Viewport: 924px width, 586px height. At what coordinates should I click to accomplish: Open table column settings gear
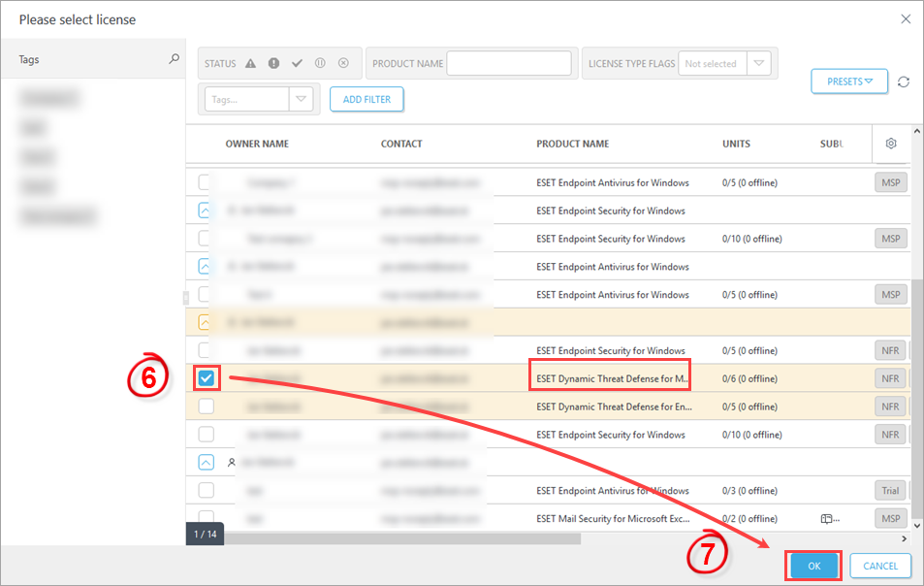tap(891, 144)
